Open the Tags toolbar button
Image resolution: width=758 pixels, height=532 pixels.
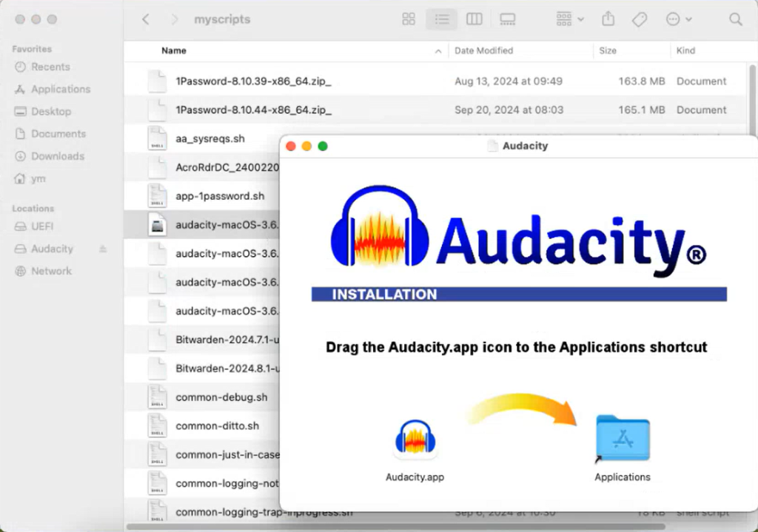click(x=640, y=19)
